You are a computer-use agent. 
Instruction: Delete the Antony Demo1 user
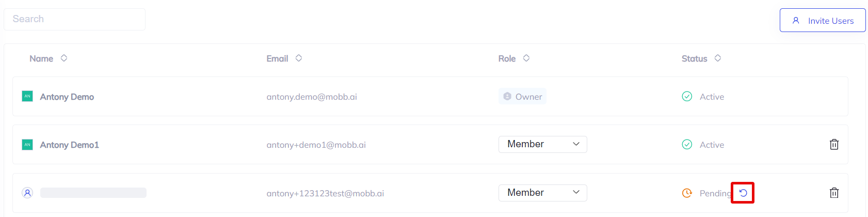834,145
